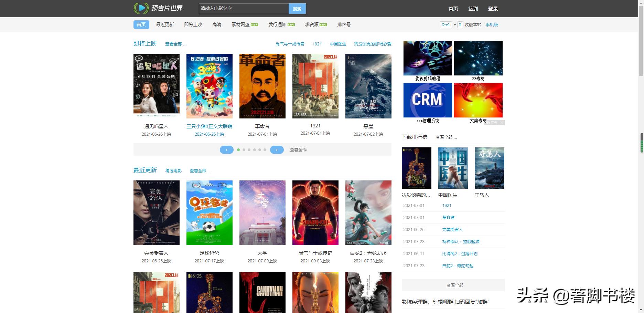Screen dimensions: 644x313
Task: Click the 搜索 search button
Action: point(297,8)
